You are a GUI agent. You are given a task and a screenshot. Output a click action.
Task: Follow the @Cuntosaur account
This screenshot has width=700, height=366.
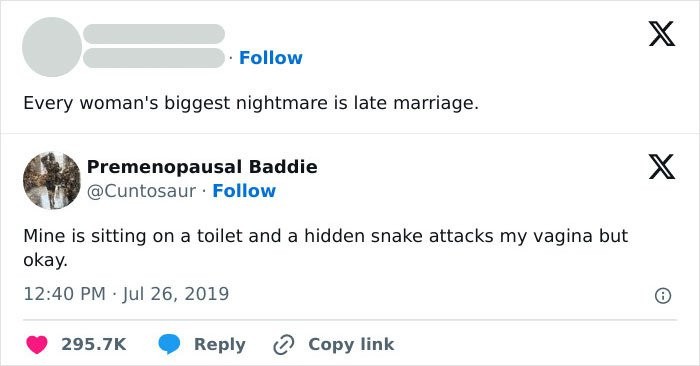click(x=244, y=191)
